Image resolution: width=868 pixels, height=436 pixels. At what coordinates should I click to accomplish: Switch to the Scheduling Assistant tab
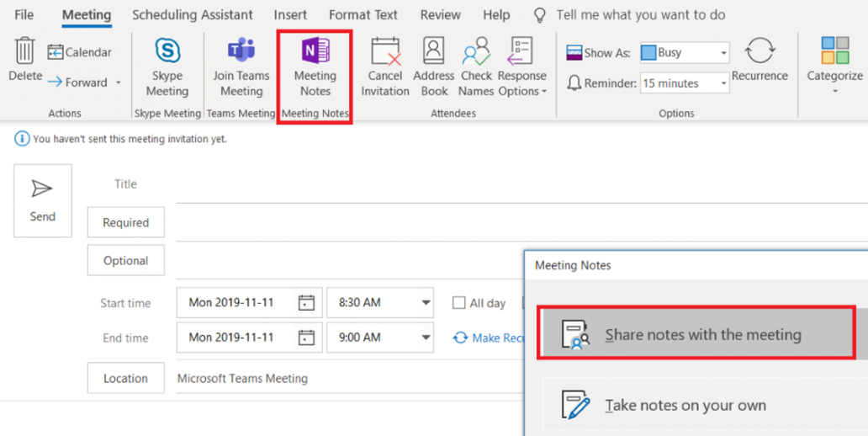193,15
